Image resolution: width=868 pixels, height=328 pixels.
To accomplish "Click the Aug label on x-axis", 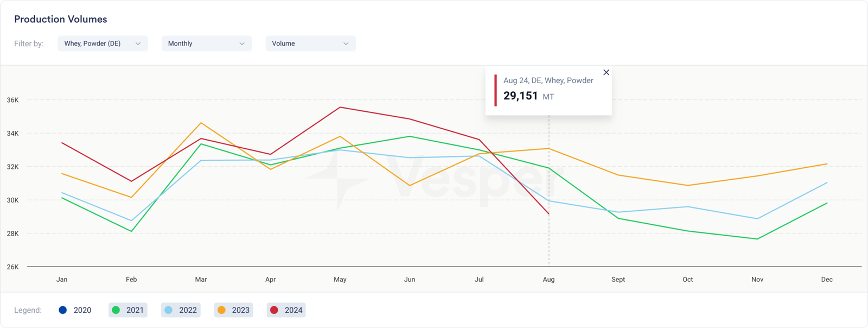I will pos(548,280).
